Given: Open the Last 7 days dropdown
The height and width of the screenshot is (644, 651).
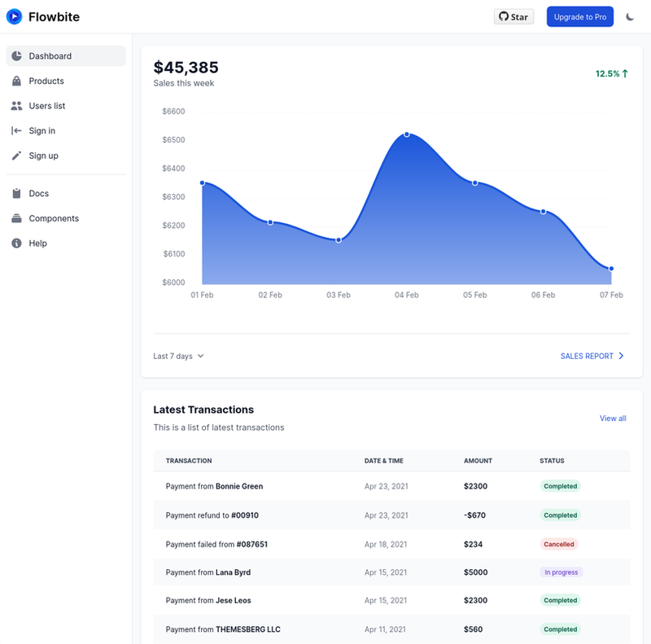Looking at the screenshot, I should 178,356.
